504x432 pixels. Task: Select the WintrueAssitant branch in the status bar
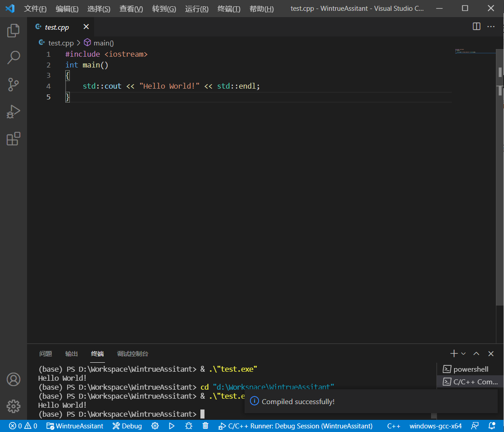75,426
